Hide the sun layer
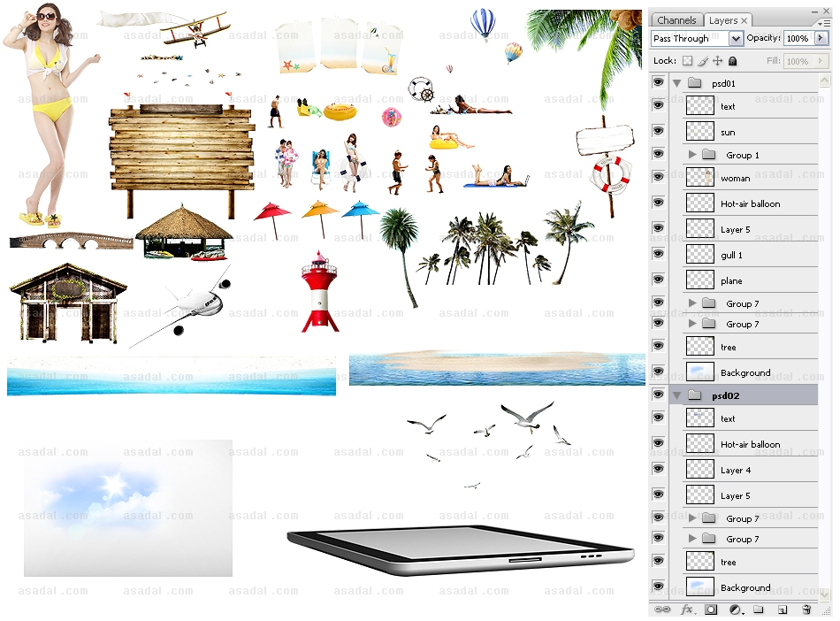The width and height of the screenshot is (840, 621). pyautogui.click(x=658, y=131)
